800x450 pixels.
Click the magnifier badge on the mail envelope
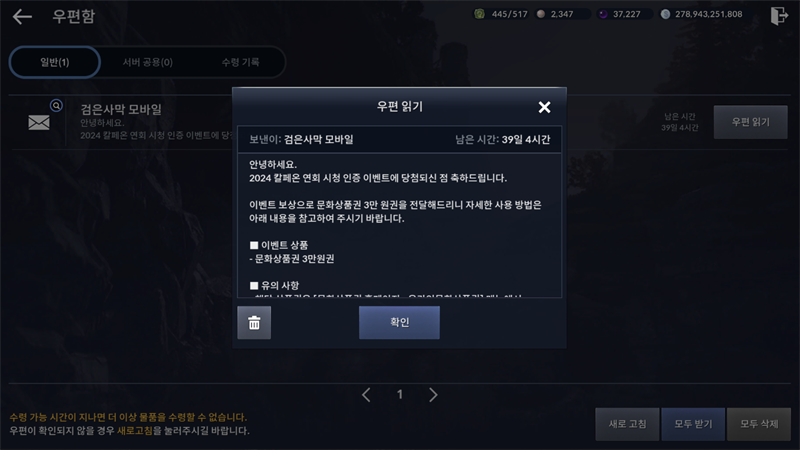(56, 106)
